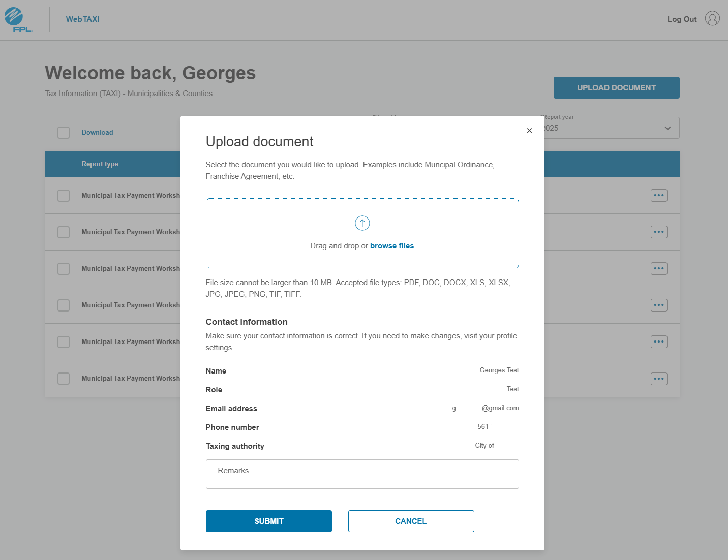This screenshot has height=560, width=728.
Task: Check the first Municipal Tax Payment row
Action: point(64,196)
